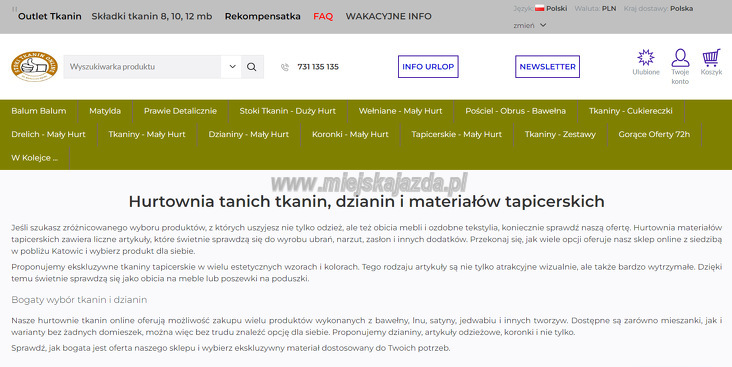Click the NEWSLETTER button

(x=547, y=67)
